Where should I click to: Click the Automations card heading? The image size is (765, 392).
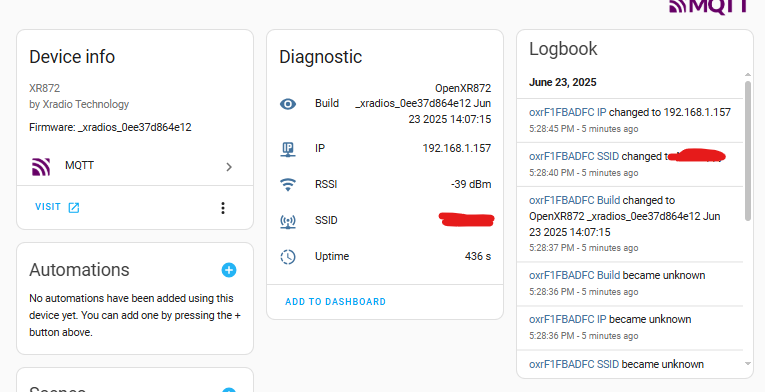coord(80,269)
